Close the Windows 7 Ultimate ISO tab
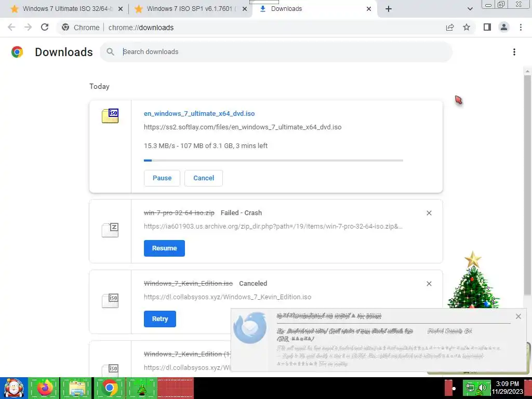Image resolution: width=532 pixels, height=399 pixels. pyautogui.click(x=121, y=9)
